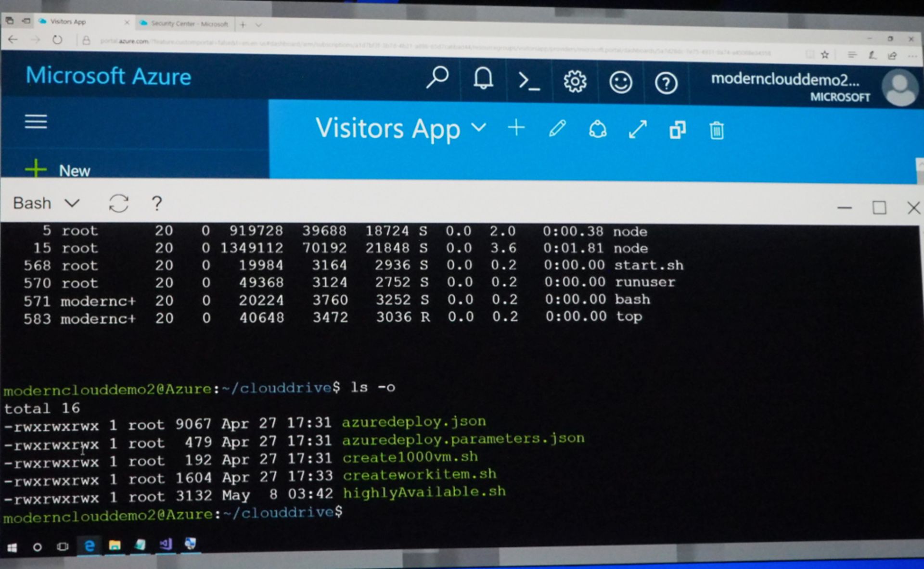Open portal settings gear
This screenshot has height=569, width=924.
[575, 81]
